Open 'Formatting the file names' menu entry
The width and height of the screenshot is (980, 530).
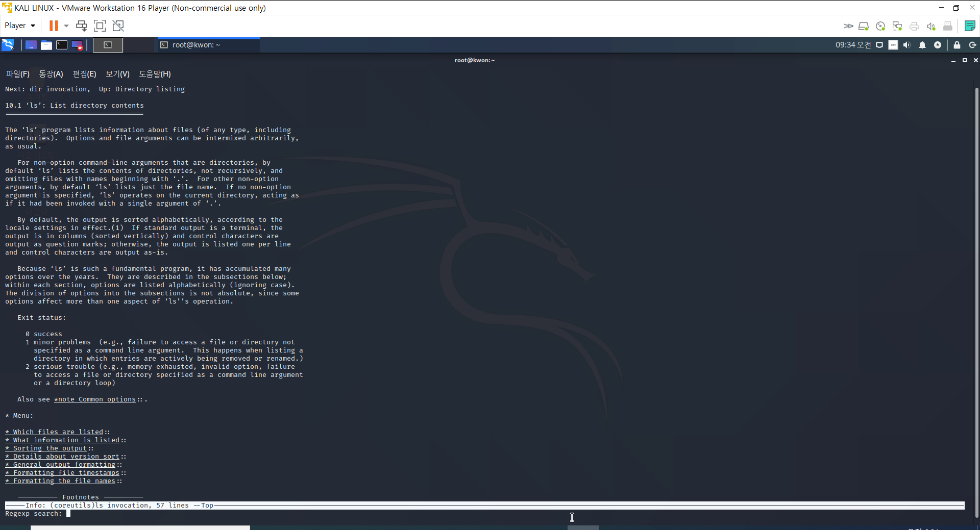coord(60,481)
